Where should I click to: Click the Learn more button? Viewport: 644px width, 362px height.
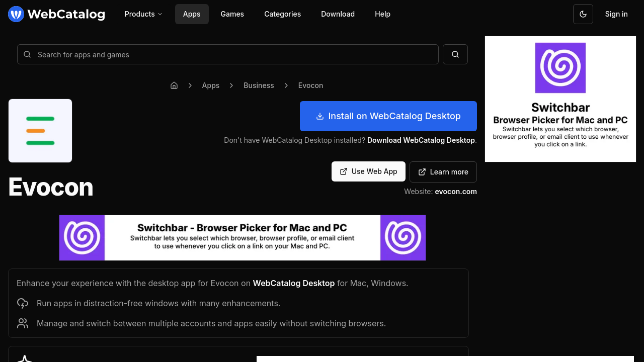[443, 172]
